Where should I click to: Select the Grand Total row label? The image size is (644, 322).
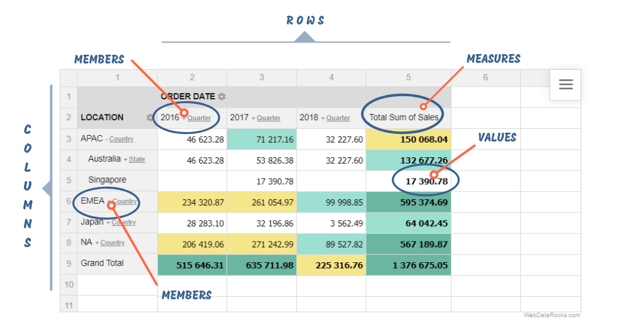point(102,264)
